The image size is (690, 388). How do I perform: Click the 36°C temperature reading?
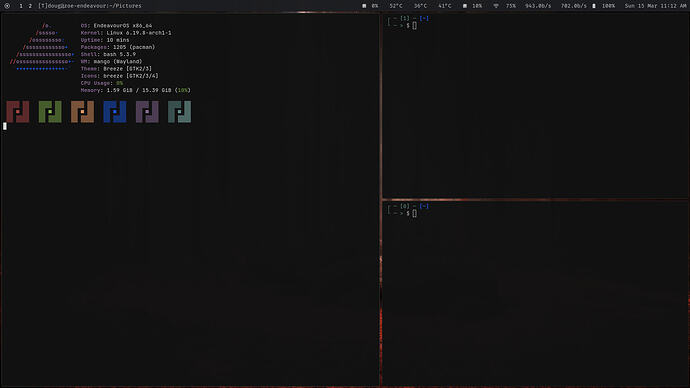[420, 6]
